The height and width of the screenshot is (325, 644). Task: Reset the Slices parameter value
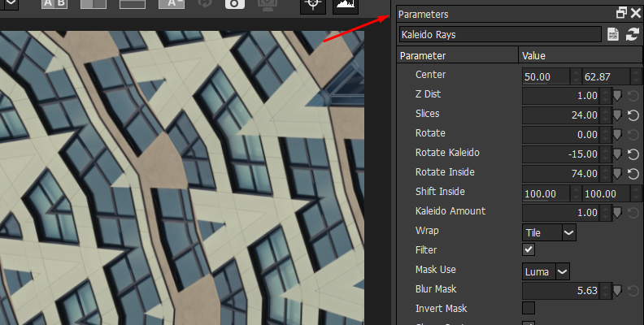point(633,115)
